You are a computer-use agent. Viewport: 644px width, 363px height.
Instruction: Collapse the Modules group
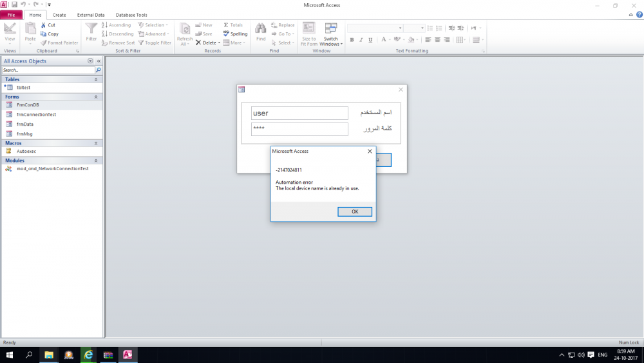(x=96, y=161)
